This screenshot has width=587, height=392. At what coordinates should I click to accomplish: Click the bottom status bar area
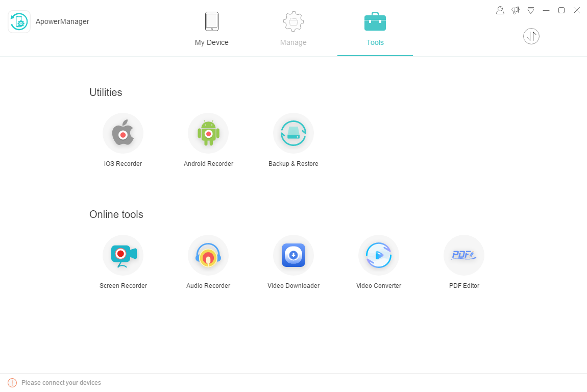[x=293, y=383]
